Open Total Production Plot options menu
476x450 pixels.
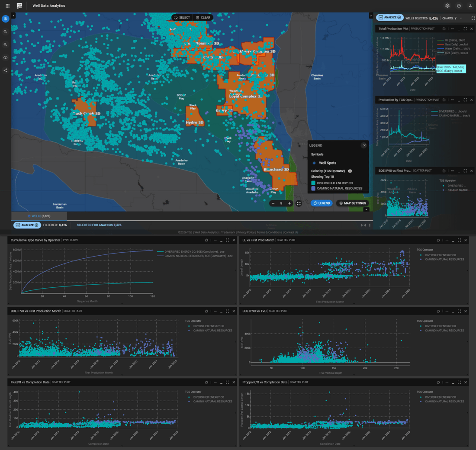point(453,29)
